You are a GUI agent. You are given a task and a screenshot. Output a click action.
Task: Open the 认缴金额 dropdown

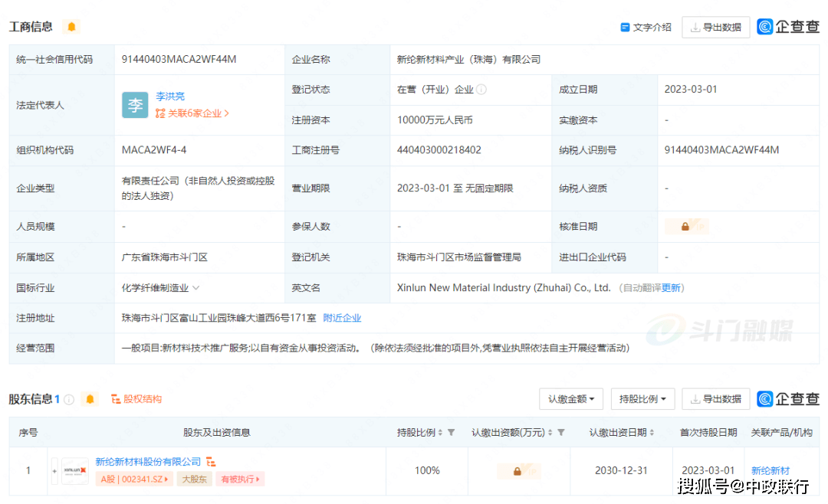[x=570, y=399]
